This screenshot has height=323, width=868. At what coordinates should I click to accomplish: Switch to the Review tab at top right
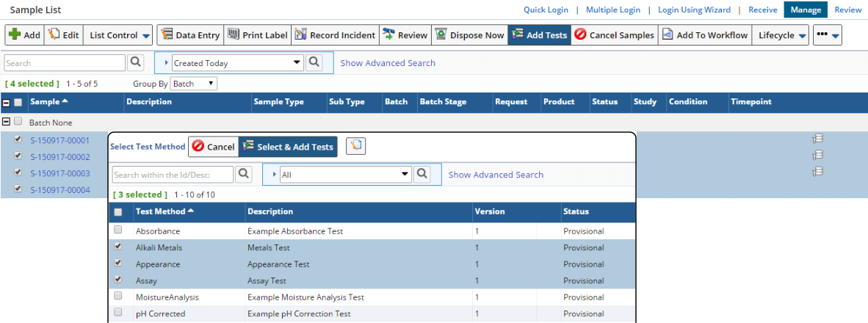(847, 10)
